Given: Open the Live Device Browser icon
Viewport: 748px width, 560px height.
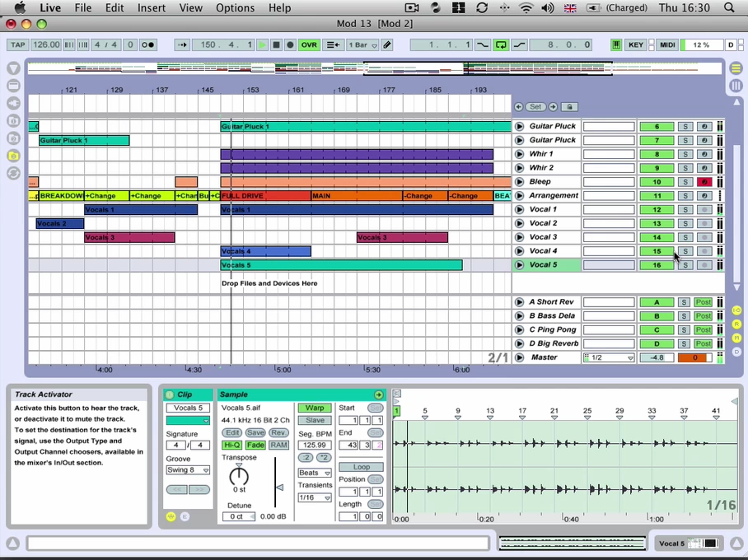Looking at the screenshot, I should click(13, 86).
